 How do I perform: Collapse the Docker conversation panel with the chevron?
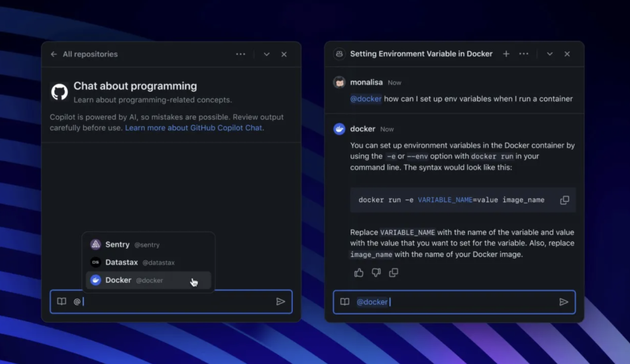(x=549, y=54)
